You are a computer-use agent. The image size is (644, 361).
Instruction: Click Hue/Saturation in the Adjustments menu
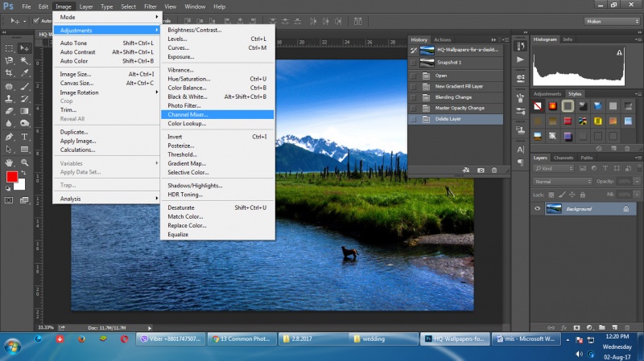188,79
